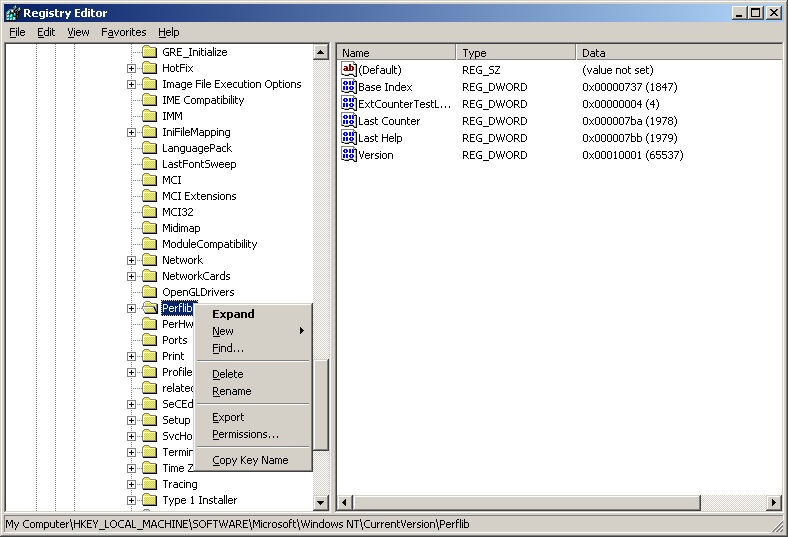Select the Version DWORD value icon

tap(349, 155)
